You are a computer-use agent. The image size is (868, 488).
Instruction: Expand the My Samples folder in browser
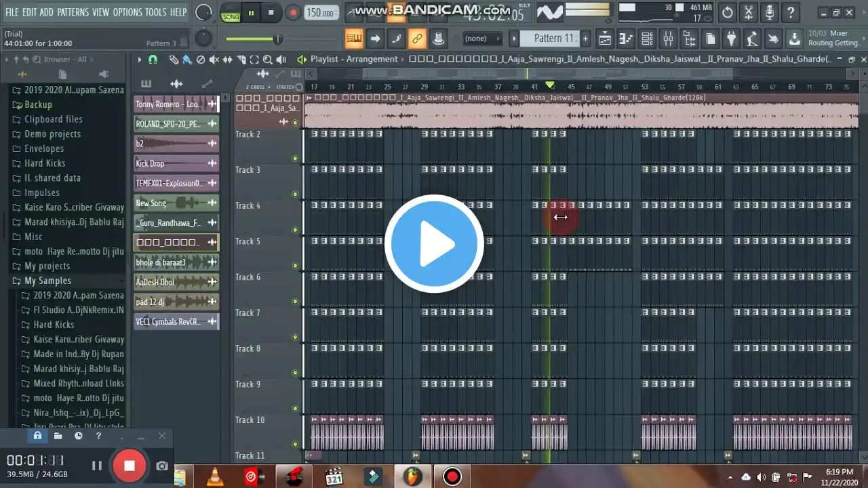click(x=47, y=281)
